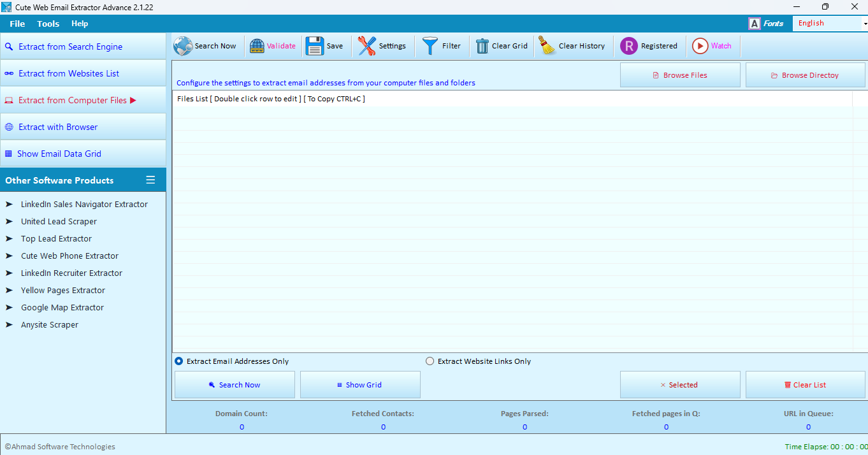The image size is (868, 455).
Task: Open the Help menu
Action: click(80, 24)
